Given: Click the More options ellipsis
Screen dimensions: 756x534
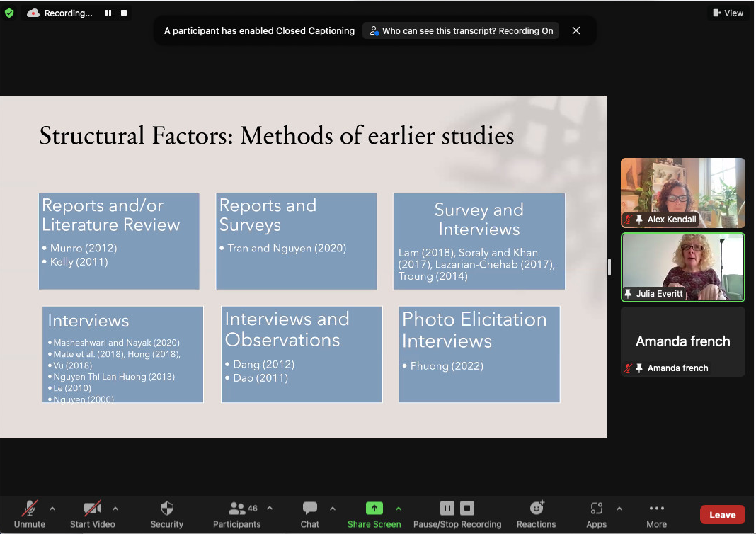Looking at the screenshot, I should coord(656,509).
